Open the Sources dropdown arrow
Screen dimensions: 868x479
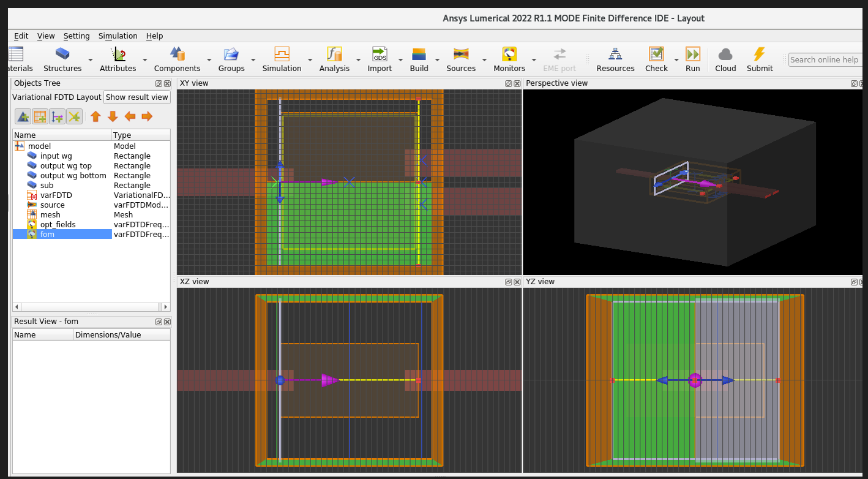point(484,60)
